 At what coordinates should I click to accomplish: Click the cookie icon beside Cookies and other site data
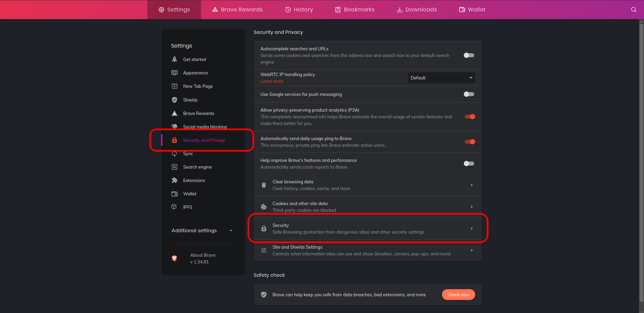tap(264, 207)
